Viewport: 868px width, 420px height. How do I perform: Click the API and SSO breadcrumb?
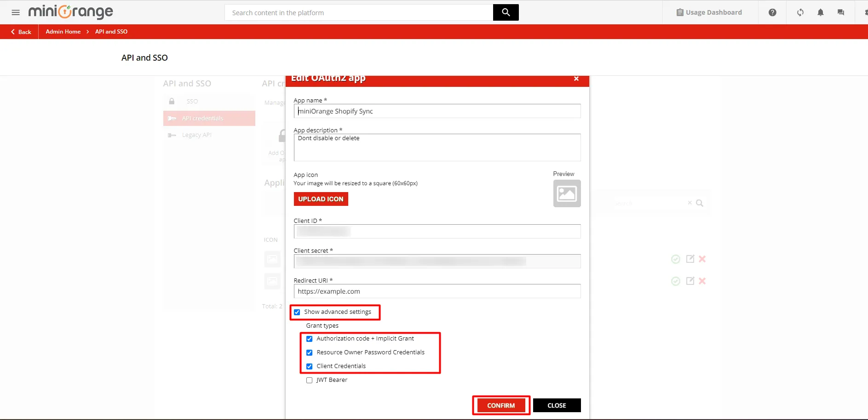pos(111,32)
